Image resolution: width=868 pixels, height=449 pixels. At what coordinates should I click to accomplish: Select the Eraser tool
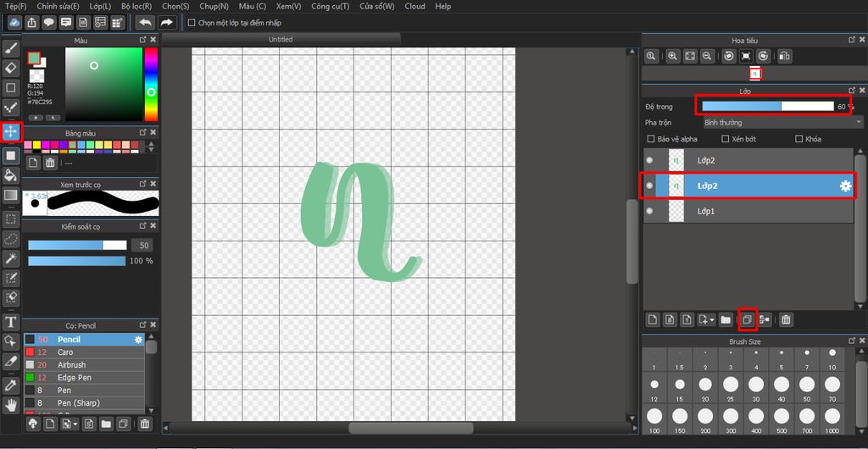click(x=10, y=69)
